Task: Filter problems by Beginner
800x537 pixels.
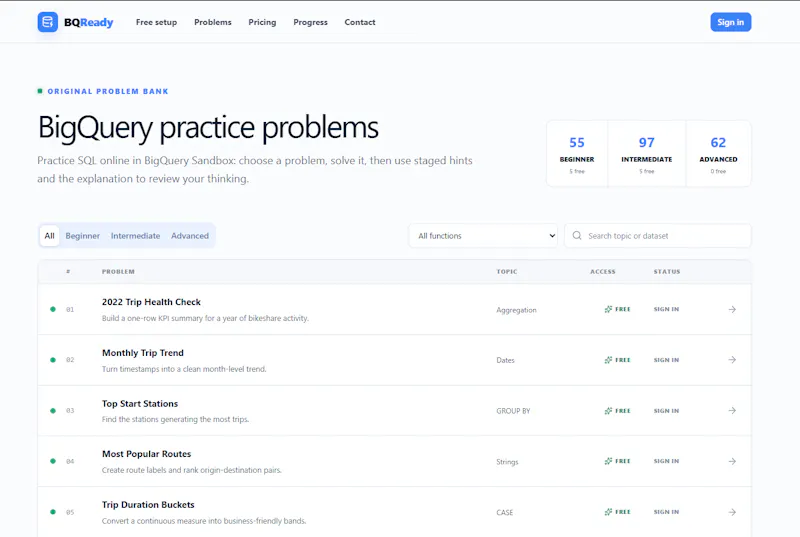Action: [x=83, y=236]
